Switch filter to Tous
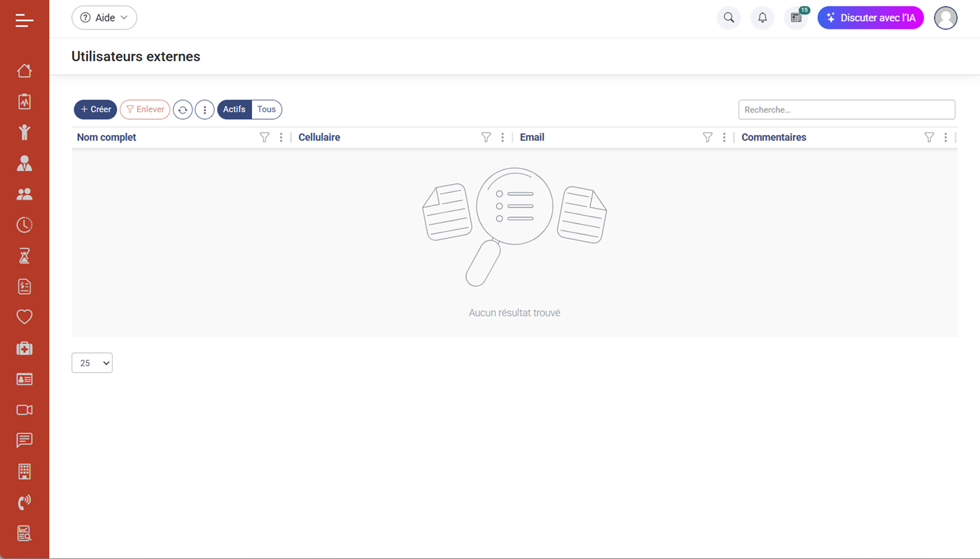980x559 pixels. coord(267,109)
